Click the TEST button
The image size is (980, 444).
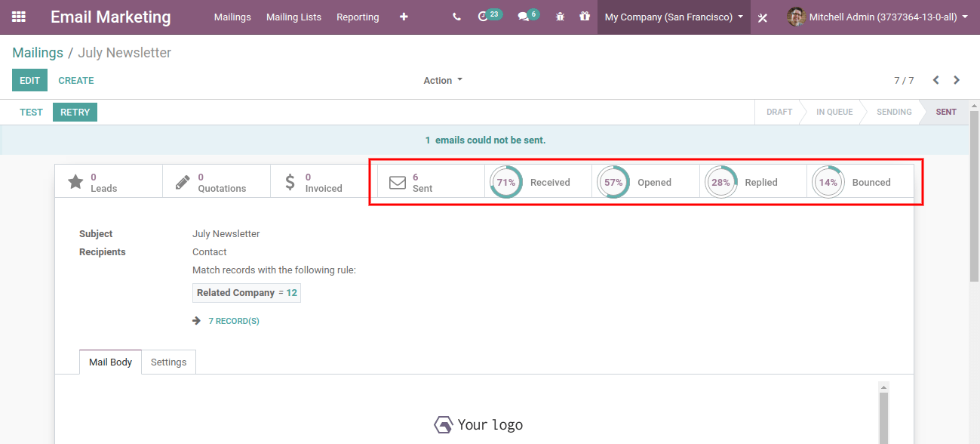tap(32, 112)
